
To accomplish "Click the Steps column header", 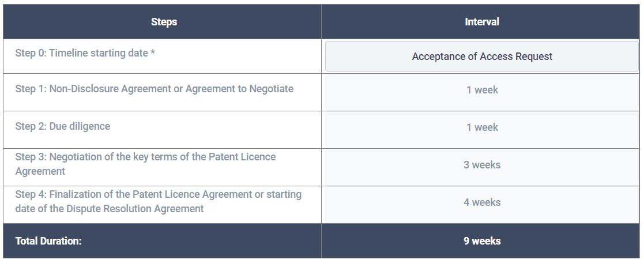I will [x=164, y=22].
